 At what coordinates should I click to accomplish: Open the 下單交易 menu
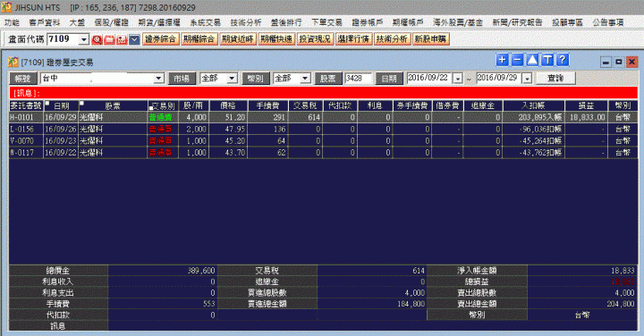[x=326, y=22]
